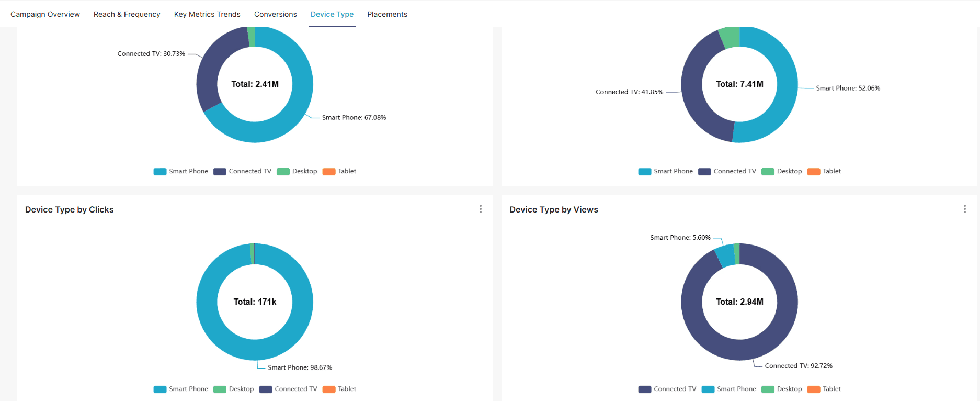
Task: Select the Device Type tab
Action: (x=332, y=14)
